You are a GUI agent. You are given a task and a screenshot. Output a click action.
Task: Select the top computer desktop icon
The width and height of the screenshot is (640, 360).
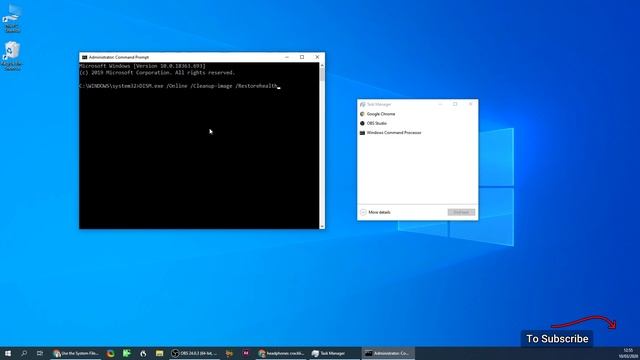click(x=12, y=18)
